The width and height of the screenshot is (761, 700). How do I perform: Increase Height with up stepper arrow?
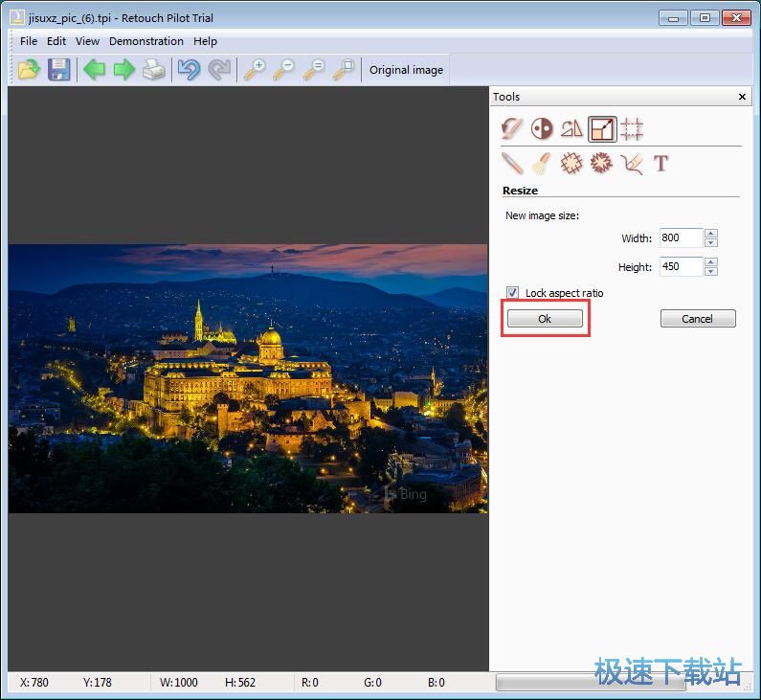[711, 261]
